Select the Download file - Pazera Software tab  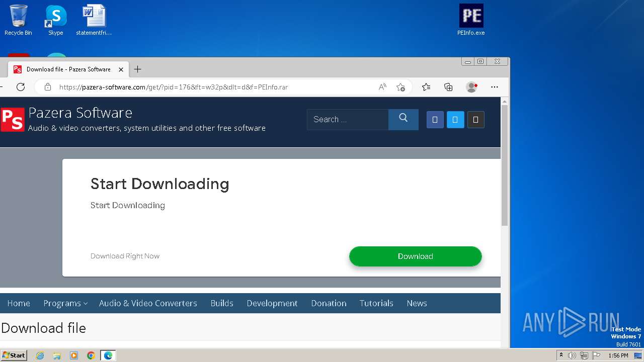click(x=68, y=69)
